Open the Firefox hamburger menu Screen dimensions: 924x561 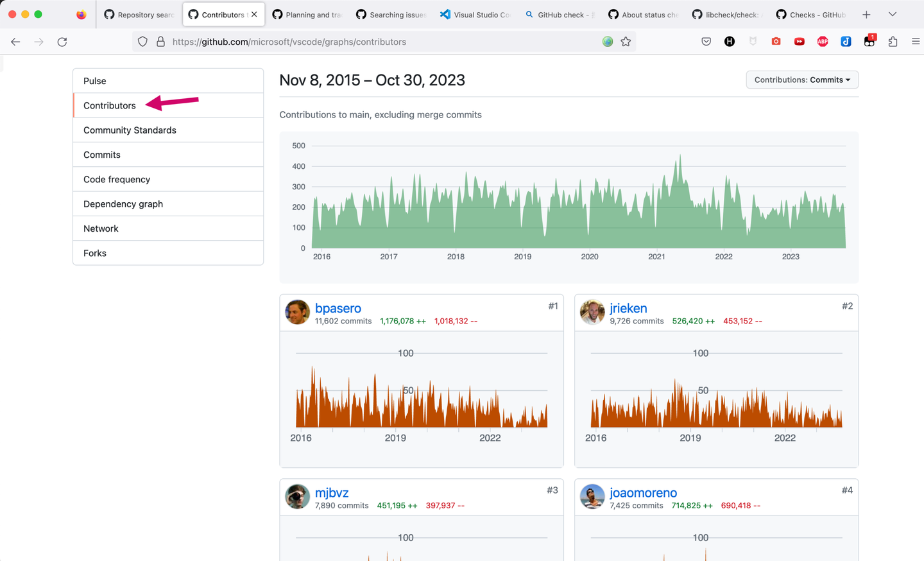(x=916, y=42)
